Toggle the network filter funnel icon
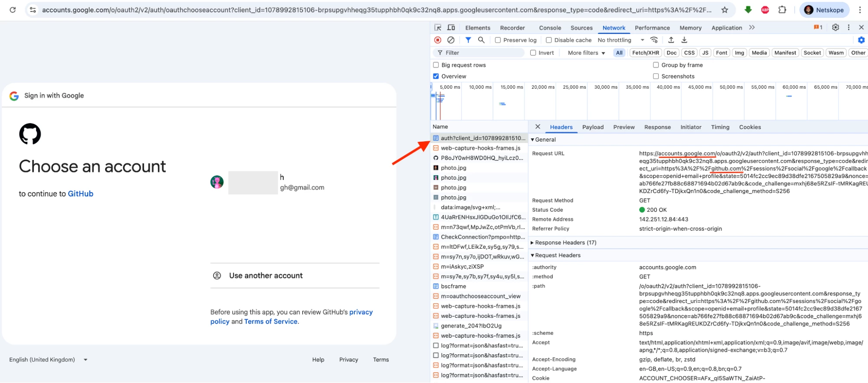This screenshot has width=868, height=383. click(x=468, y=40)
